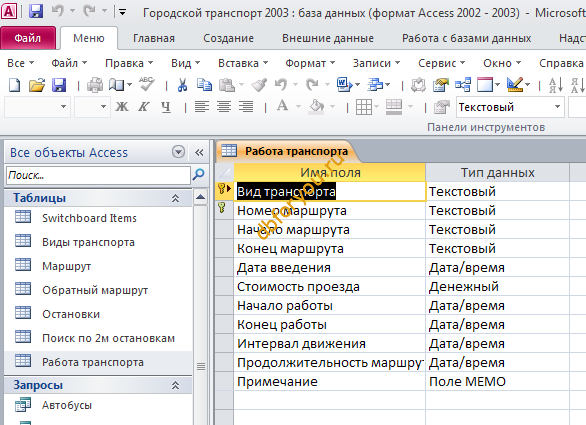Open the Вид menu
The image size is (586, 425).
[x=186, y=63]
